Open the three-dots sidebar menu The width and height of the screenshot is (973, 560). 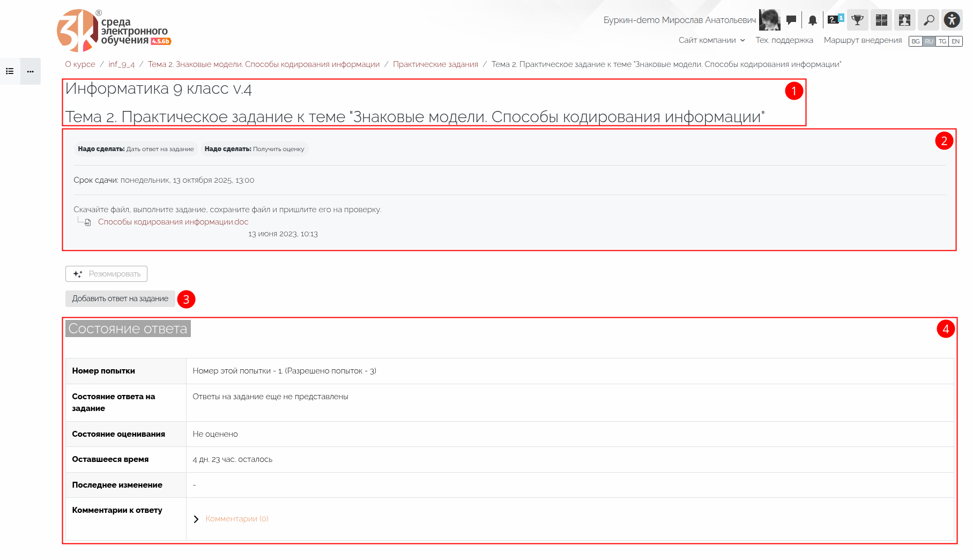[x=31, y=71]
